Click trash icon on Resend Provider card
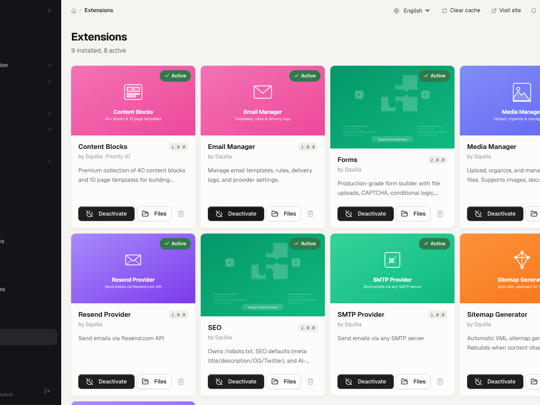 click(x=181, y=382)
